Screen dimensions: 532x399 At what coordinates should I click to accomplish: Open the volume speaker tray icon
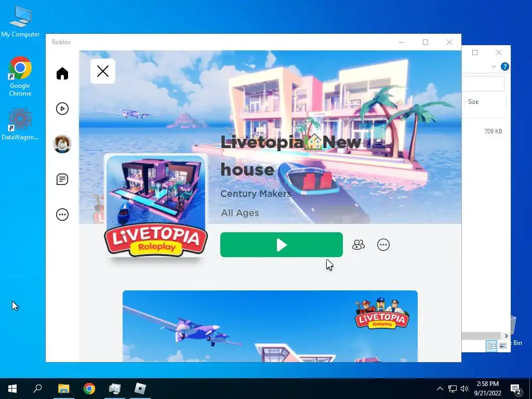click(x=464, y=389)
